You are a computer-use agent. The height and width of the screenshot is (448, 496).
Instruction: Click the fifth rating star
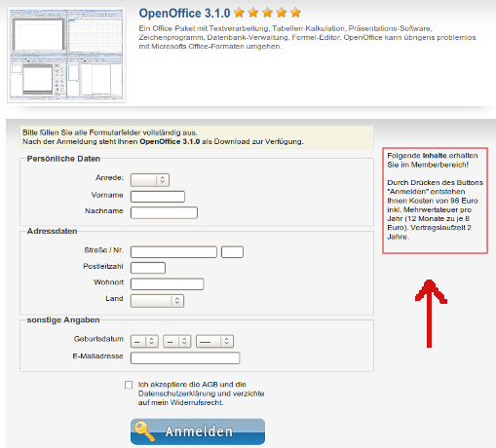pos(295,13)
